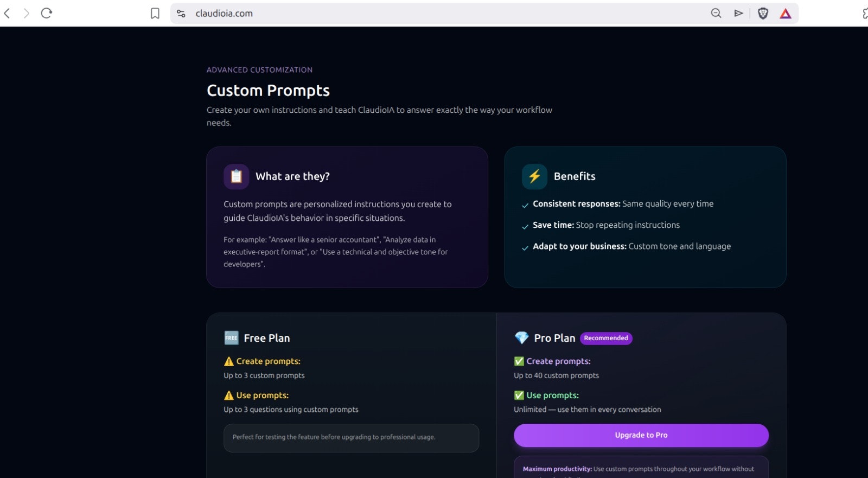Click the zoom magnifier icon in address bar
Screen dimensions: 868x478
716,14
